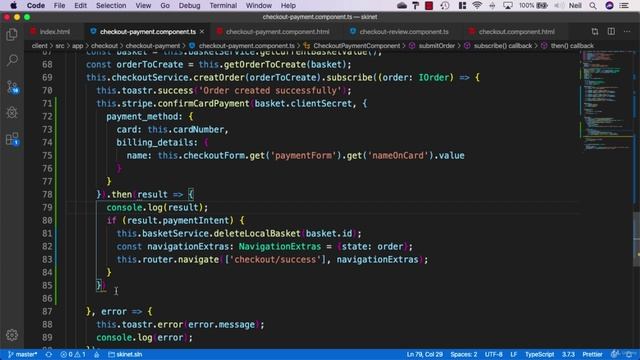Click the master branch status bar item

click(x=22, y=354)
